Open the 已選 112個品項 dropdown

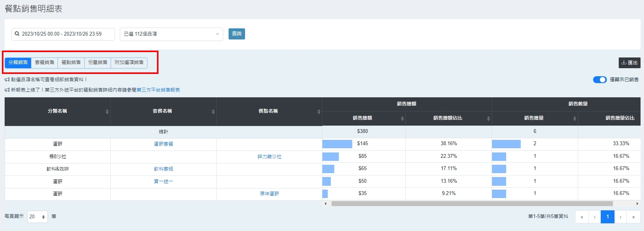(x=171, y=34)
